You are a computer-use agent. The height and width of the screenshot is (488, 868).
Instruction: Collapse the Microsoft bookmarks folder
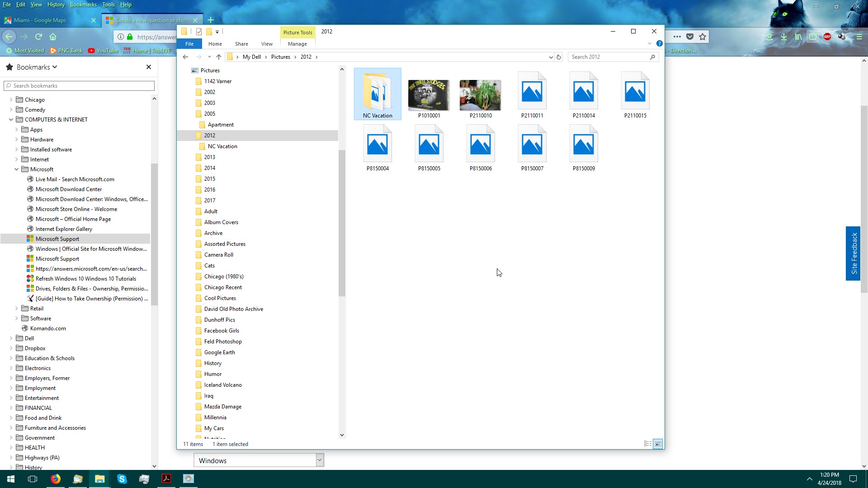point(17,169)
